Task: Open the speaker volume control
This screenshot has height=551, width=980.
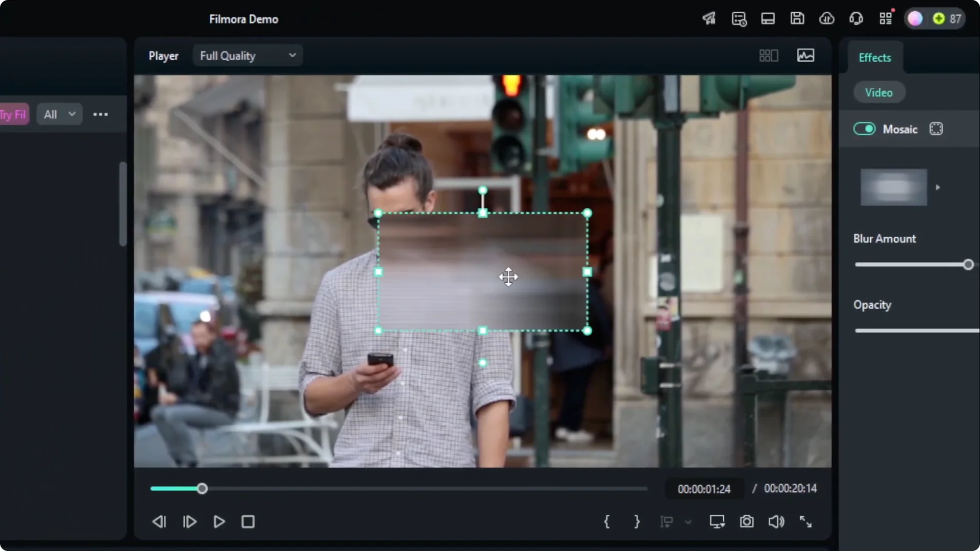Action: pyautogui.click(x=776, y=521)
